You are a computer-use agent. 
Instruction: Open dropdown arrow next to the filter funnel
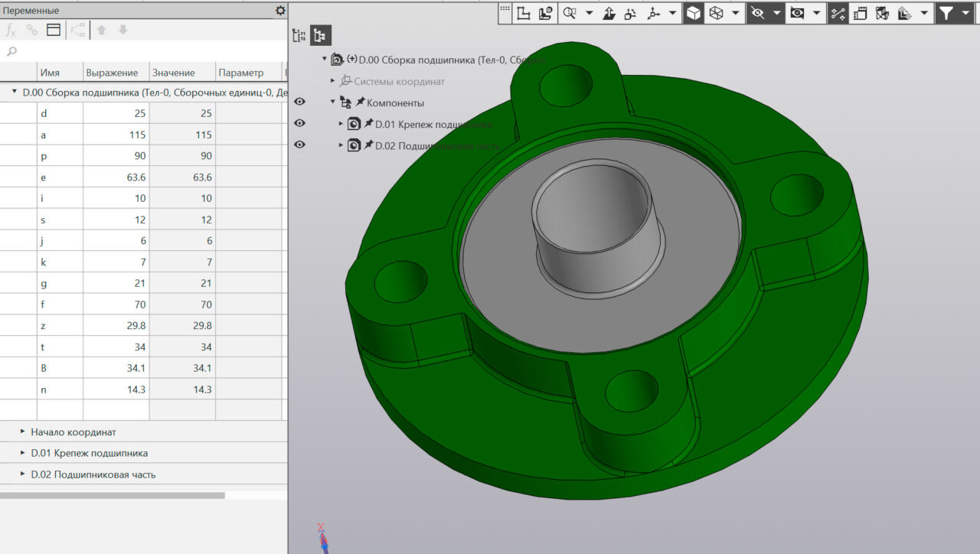click(965, 13)
